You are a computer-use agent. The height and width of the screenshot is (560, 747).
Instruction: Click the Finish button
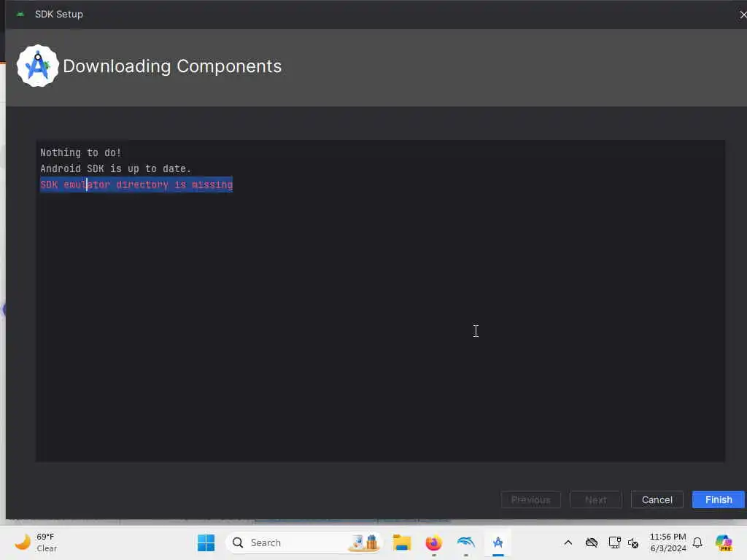point(718,499)
